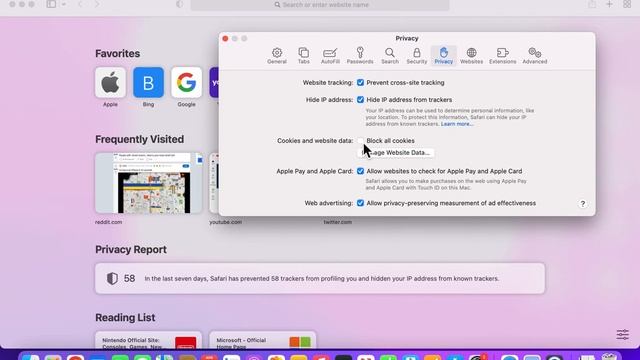Open the Extensions puzzle tab

[502, 56]
